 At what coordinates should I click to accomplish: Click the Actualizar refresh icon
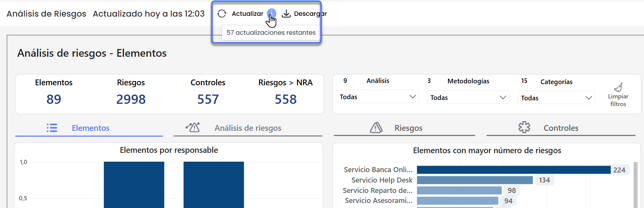222,14
